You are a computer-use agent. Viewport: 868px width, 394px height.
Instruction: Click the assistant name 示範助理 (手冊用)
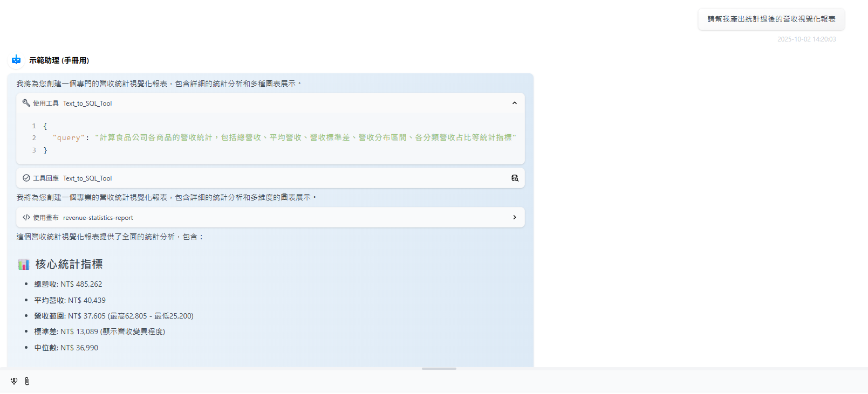pyautogui.click(x=59, y=60)
